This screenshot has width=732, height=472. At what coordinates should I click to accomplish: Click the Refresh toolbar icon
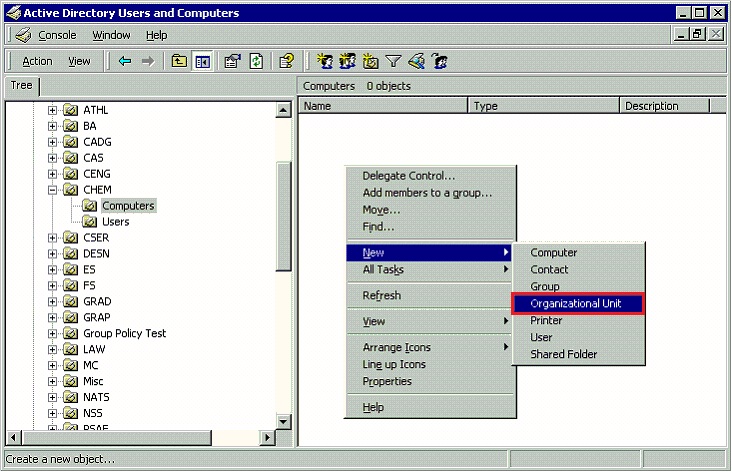pyautogui.click(x=256, y=61)
